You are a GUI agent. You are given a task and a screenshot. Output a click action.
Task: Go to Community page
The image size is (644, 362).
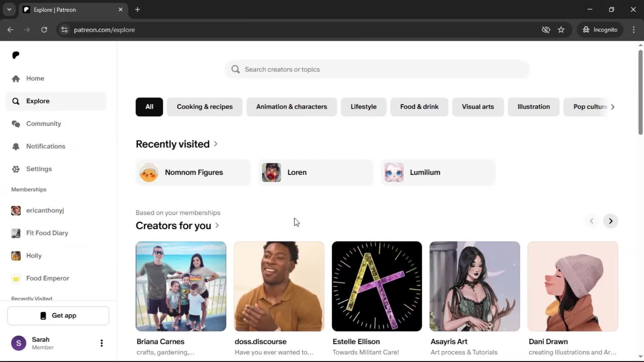pyautogui.click(x=56, y=124)
